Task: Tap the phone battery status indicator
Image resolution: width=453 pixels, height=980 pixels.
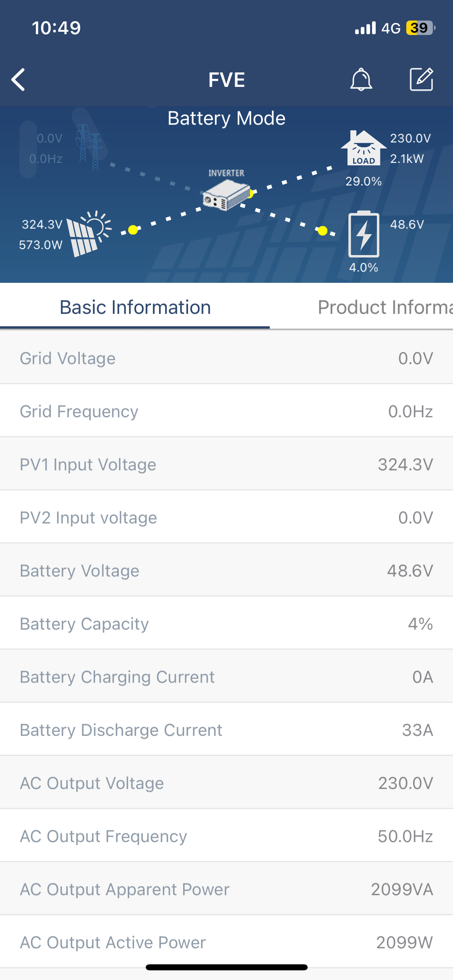Action: pyautogui.click(x=420, y=28)
